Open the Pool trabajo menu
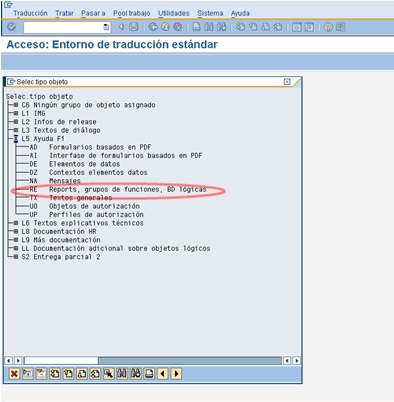 click(x=132, y=13)
